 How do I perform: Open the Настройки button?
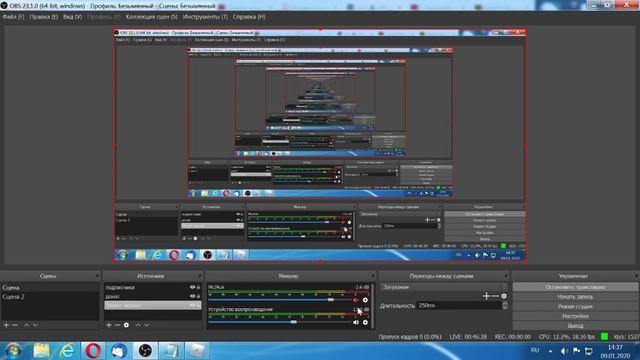(575, 316)
